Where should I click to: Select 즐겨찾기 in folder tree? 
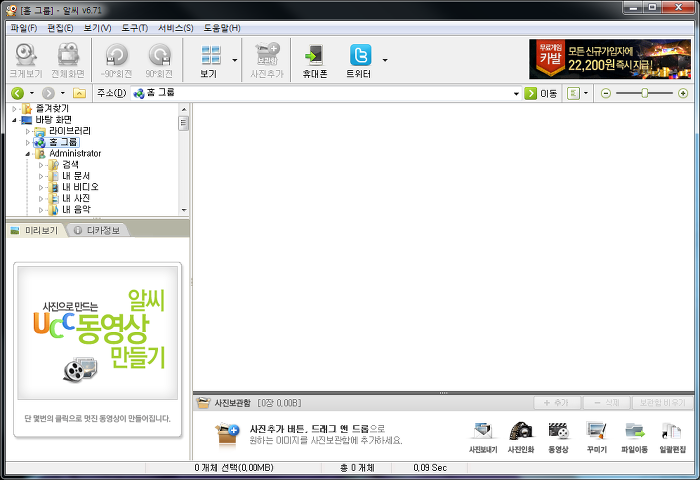click(x=52, y=109)
